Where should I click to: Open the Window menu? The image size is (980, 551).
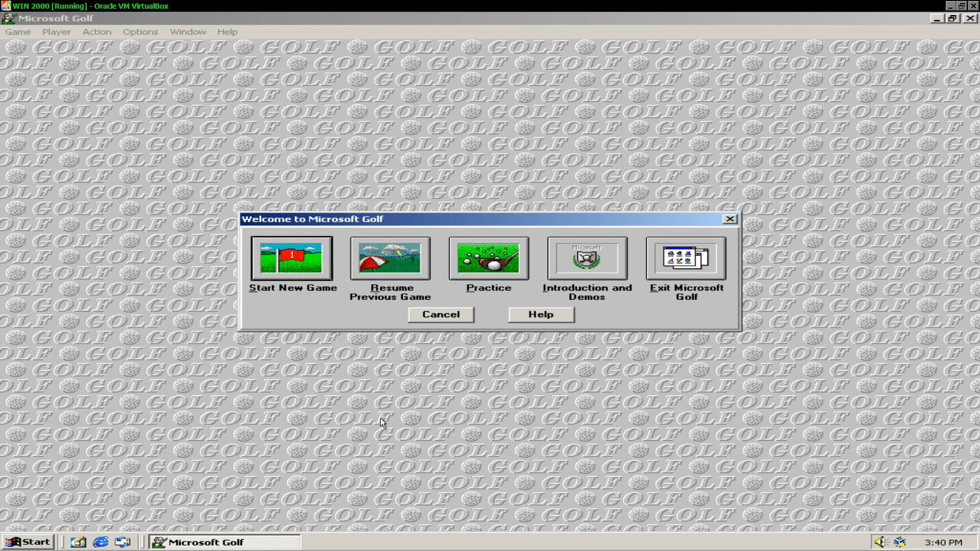(187, 32)
